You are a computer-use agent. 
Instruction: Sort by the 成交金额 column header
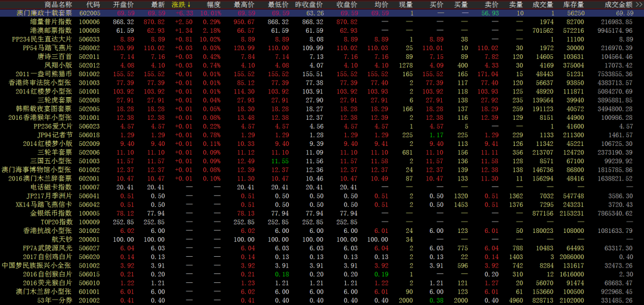click(618, 5)
